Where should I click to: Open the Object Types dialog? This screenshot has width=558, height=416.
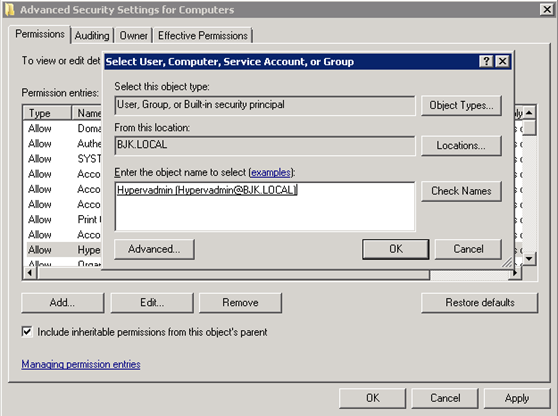pyautogui.click(x=461, y=105)
